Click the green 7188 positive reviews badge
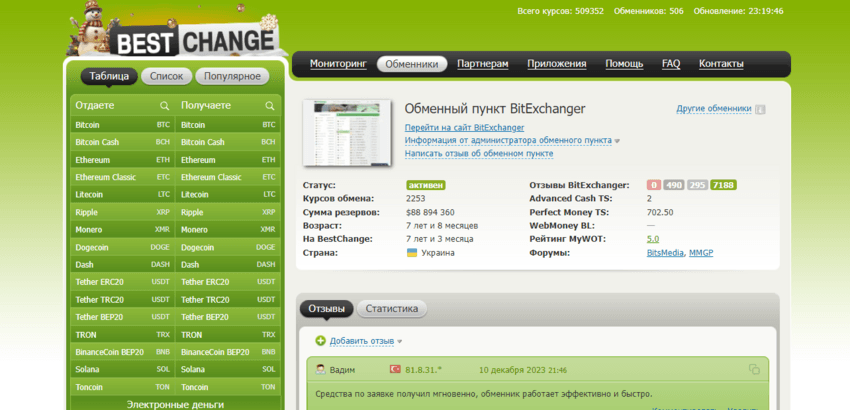The width and height of the screenshot is (850, 410). 723,185
